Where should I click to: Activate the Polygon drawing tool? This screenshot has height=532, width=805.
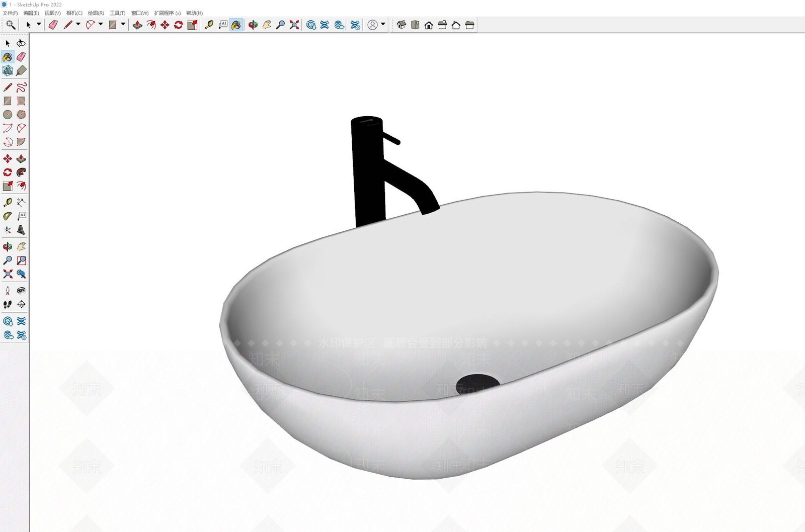click(x=21, y=115)
